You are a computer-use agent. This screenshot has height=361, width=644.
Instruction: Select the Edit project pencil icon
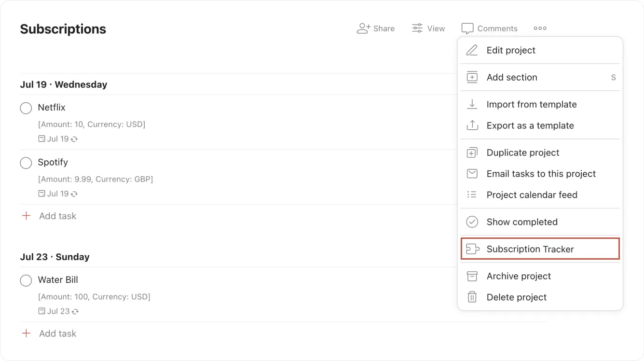pos(472,50)
